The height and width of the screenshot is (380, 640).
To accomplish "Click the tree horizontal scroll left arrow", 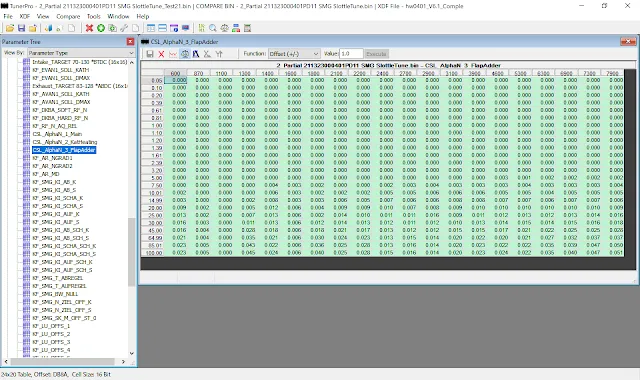I will click(x=6, y=362).
